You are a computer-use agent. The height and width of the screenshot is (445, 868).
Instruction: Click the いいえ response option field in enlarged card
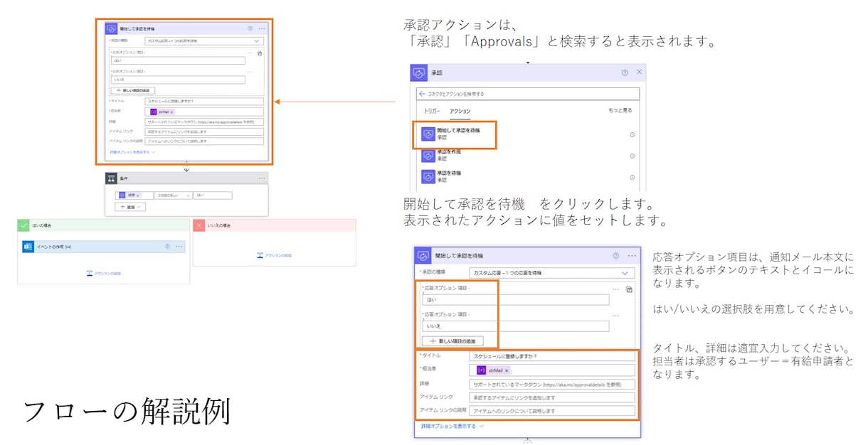coord(516,326)
